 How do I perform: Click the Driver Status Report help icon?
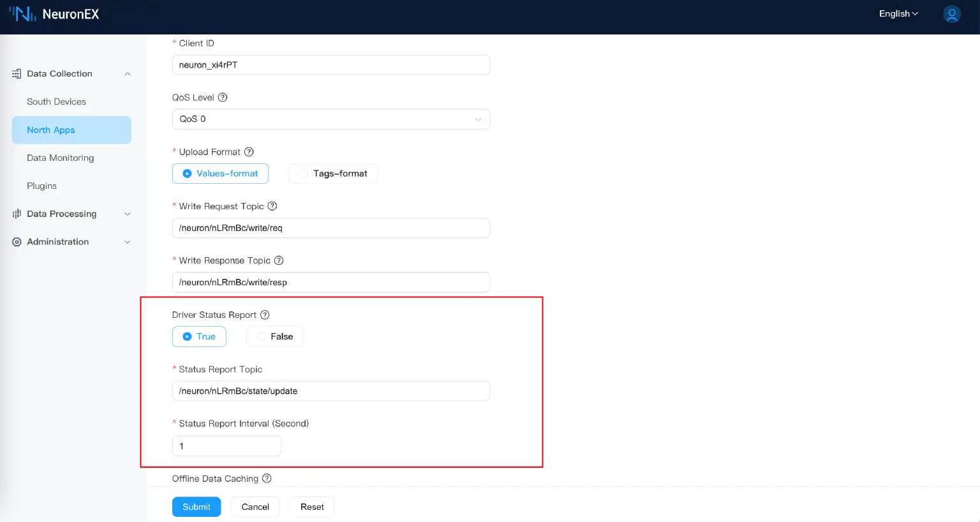coord(265,315)
